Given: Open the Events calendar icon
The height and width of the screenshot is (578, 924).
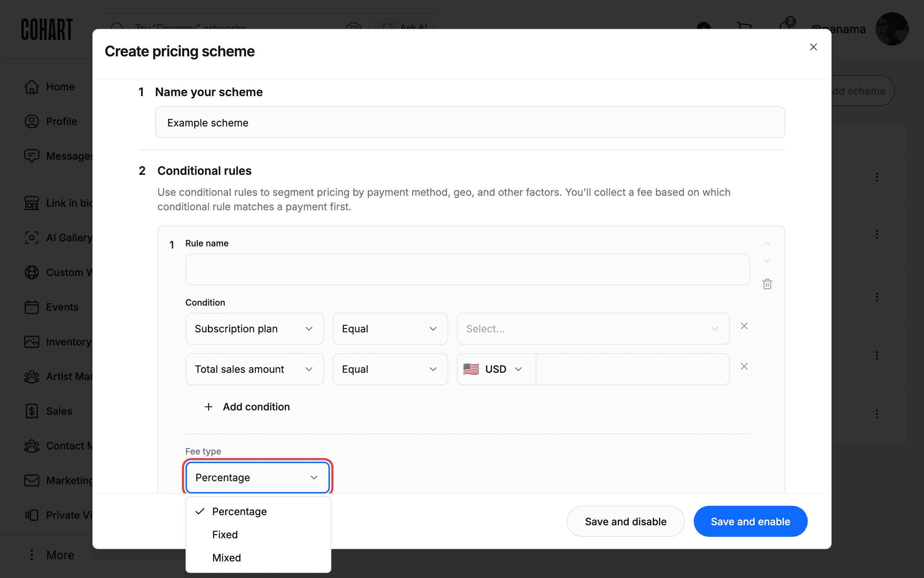Looking at the screenshot, I should (x=32, y=307).
